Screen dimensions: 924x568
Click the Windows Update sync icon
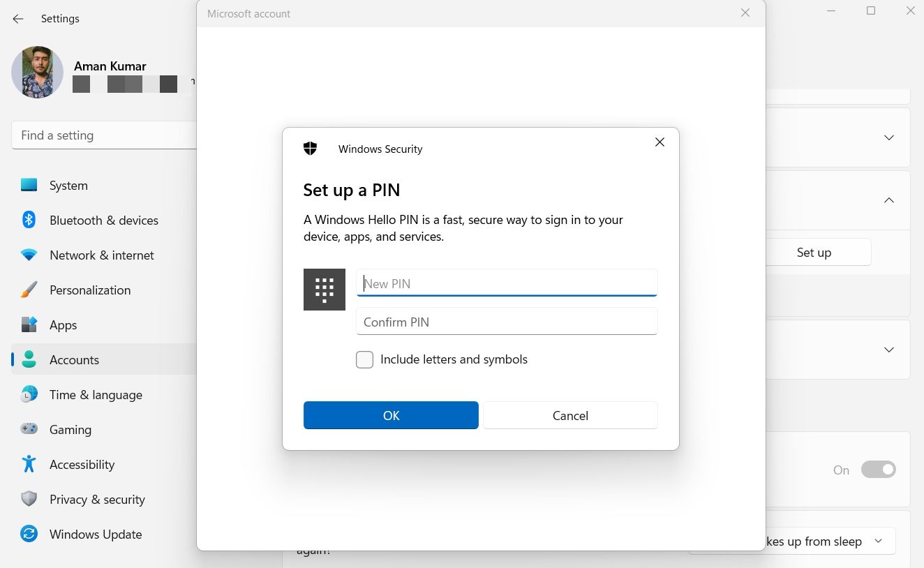tap(29, 535)
